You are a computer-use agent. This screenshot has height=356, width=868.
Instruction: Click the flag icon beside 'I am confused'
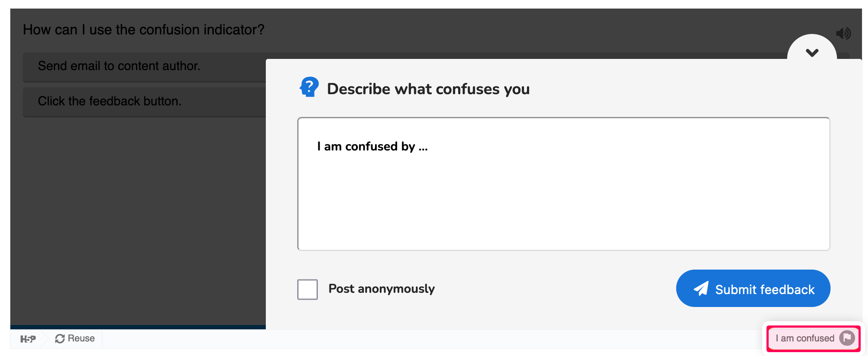(x=846, y=338)
